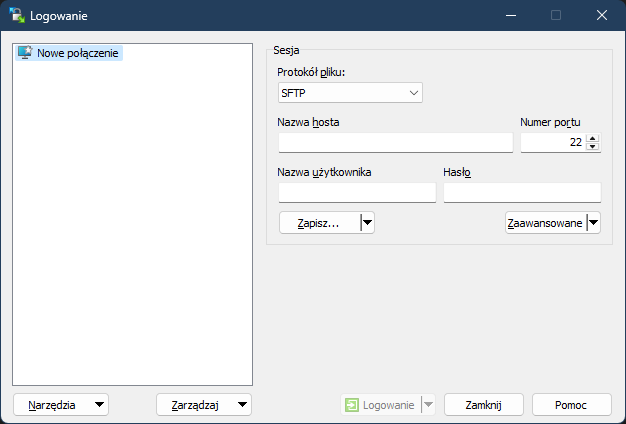This screenshot has height=424, width=626.
Task: Expand the Zaawansowane dropdown arrow
Action: coord(593,223)
